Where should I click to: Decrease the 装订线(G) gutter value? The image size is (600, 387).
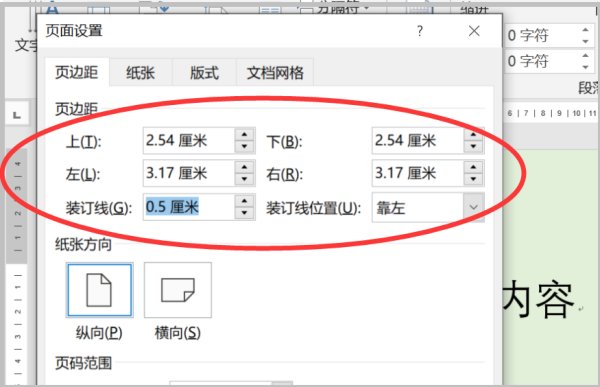click(x=245, y=213)
